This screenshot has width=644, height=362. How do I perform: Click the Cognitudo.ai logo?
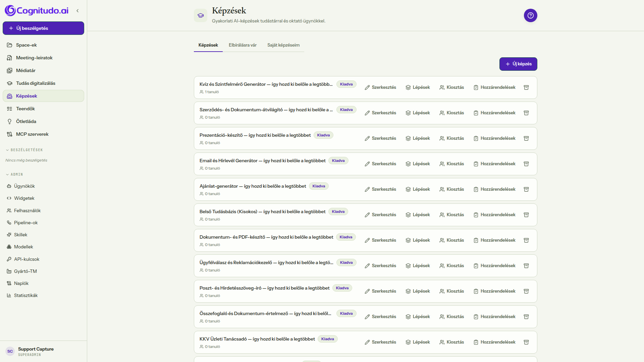(37, 11)
